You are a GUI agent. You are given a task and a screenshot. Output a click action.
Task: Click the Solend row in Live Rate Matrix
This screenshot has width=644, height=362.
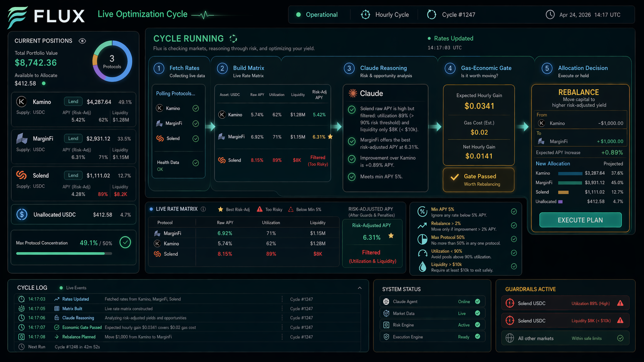pos(243,254)
